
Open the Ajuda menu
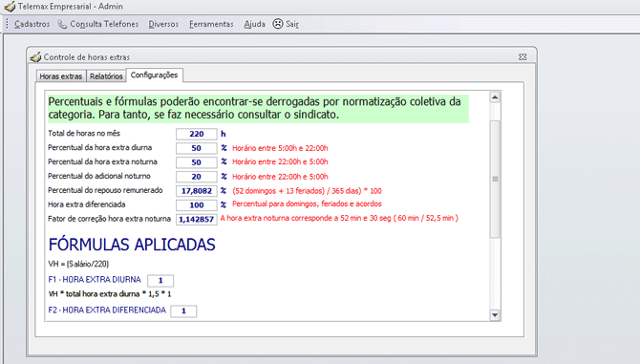pyautogui.click(x=254, y=24)
